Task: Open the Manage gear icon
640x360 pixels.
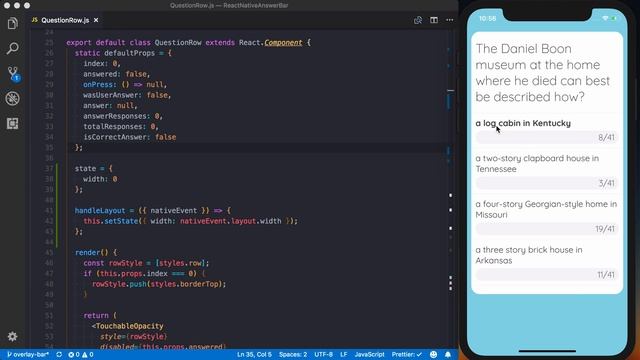Action: pos(13,336)
